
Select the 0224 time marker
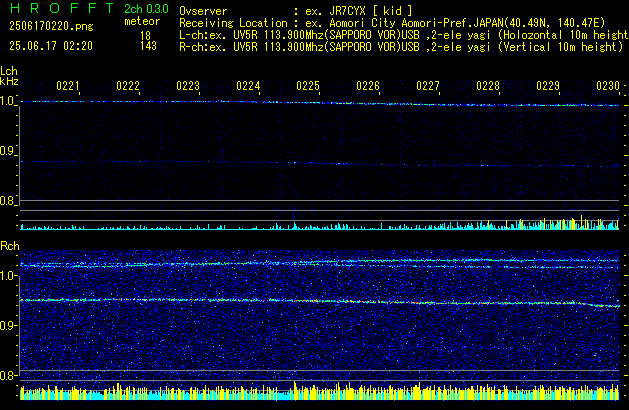[x=248, y=86]
